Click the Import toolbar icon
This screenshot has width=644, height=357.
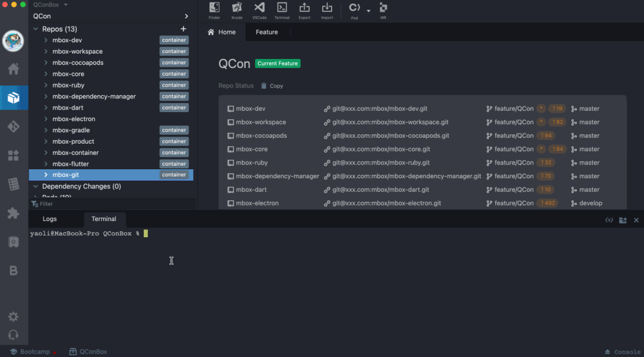tap(327, 10)
